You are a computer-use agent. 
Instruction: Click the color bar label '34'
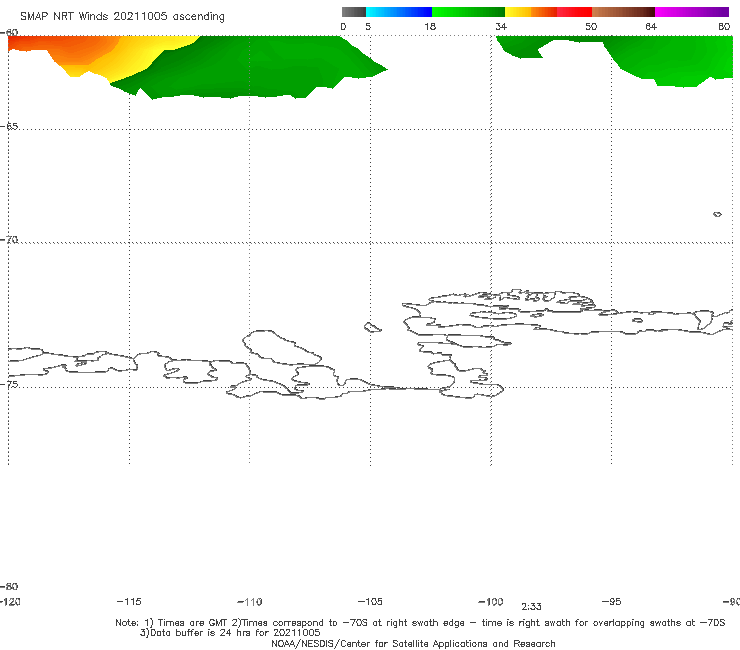click(501, 26)
